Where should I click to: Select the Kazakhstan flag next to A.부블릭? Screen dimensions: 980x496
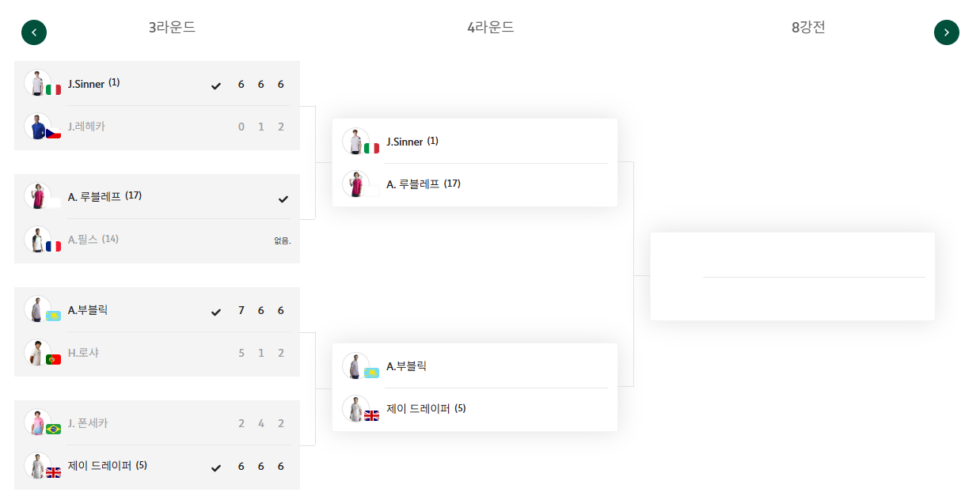click(53, 316)
